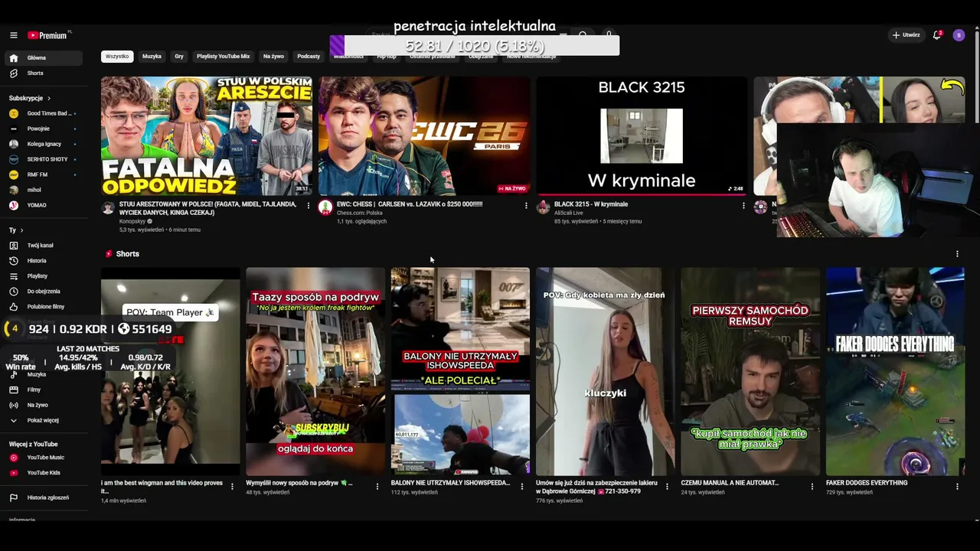Open the STUU ARESZTOWANY W POLSCE title link

[x=207, y=208]
